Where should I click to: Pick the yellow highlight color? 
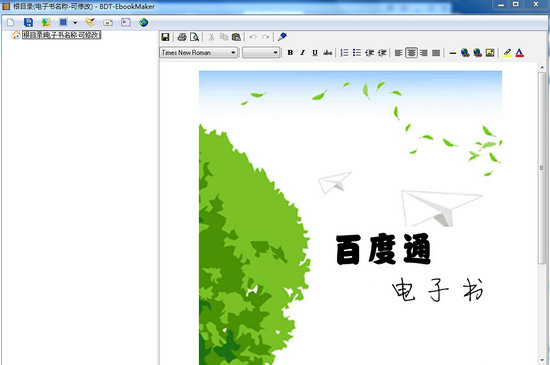(x=507, y=53)
